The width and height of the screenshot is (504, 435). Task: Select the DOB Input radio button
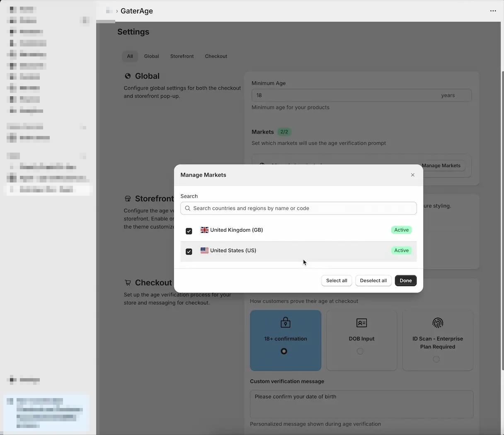(360, 351)
